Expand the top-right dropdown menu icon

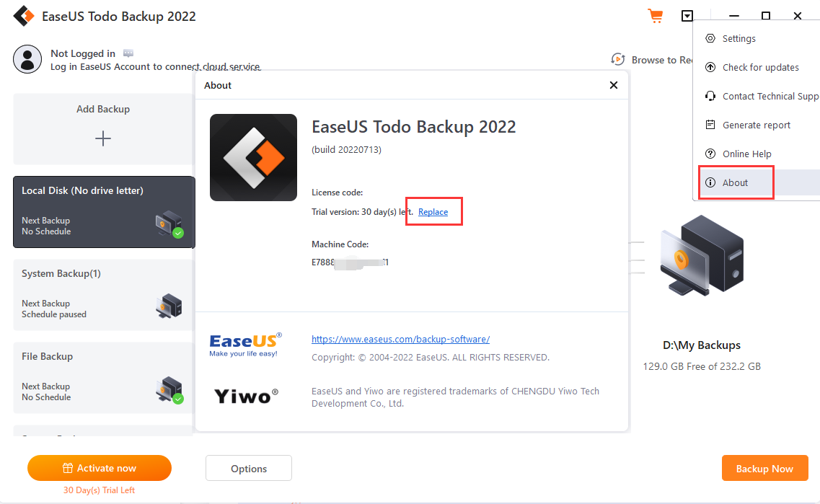687,16
